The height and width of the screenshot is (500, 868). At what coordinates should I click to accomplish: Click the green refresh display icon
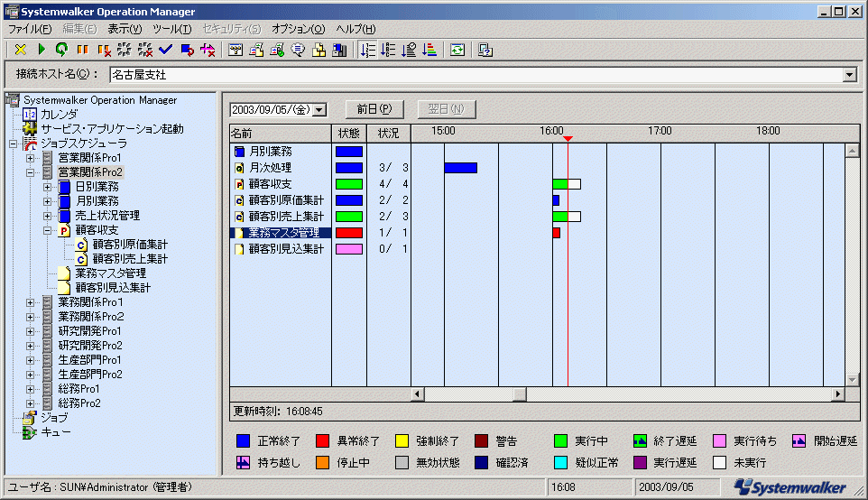[x=457, y=50]
